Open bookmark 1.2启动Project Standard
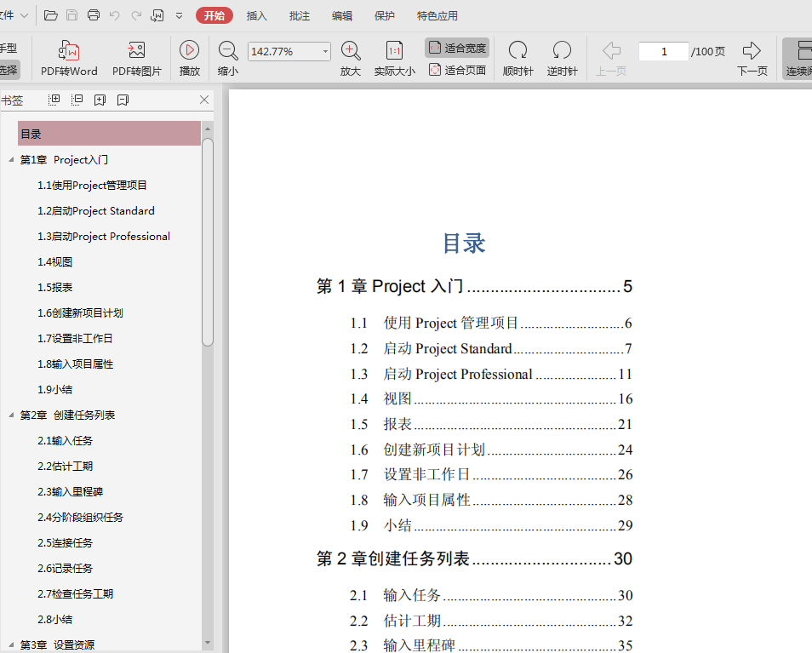812x653 pixels. [96, 211]
